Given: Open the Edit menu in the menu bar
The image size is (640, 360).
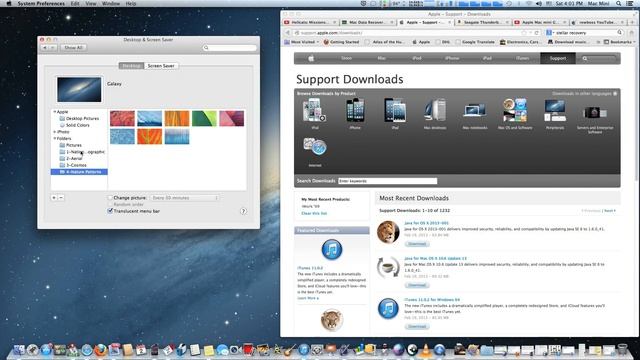Looking at the screenshot, I should 75,3.
